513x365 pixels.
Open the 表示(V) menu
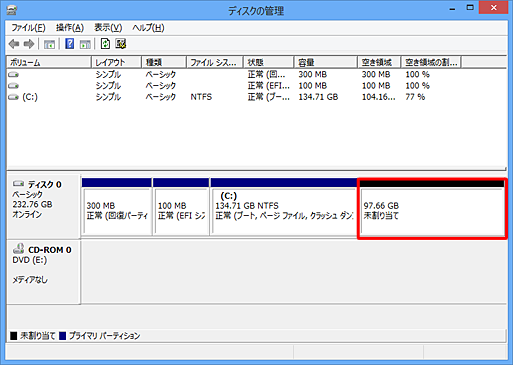(x=108, y=28)
